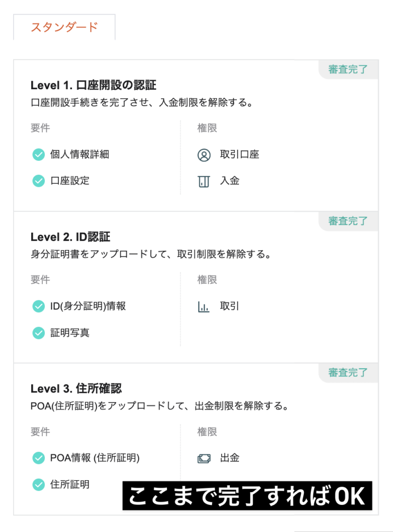Click the 取引 trading chart icon
This screenshot has width=393, height=532.
pos(204,306)
